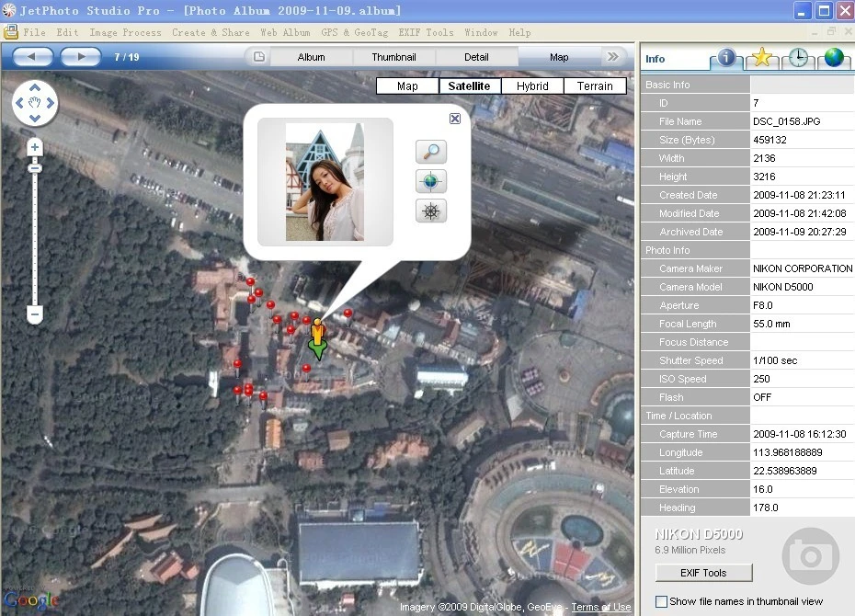Restore the inner album window button

tap(831, 31)
